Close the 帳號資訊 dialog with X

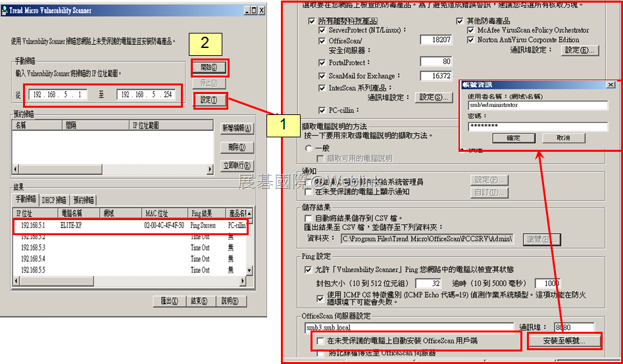(611, 85)
